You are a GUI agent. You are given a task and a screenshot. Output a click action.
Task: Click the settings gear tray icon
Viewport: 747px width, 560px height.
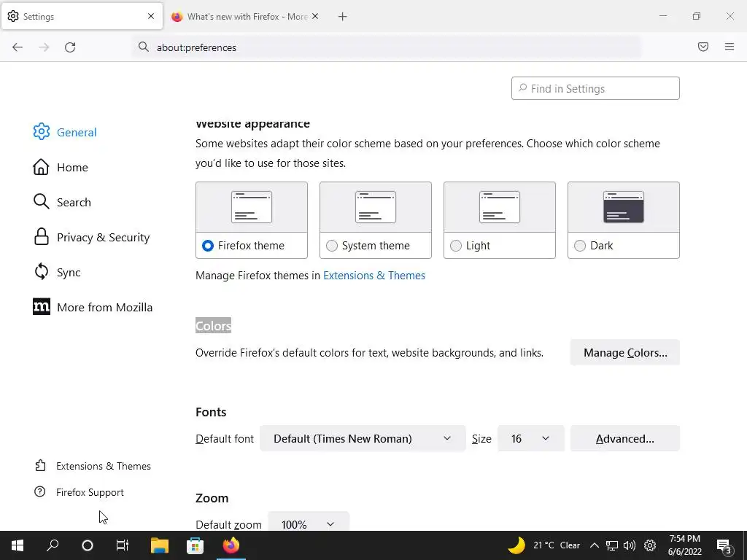point(650,545)
